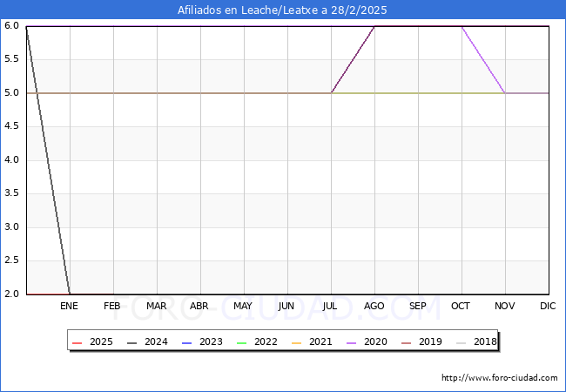Click the 2.0 y-axis value
566x392 pixels.
[11, 294]
